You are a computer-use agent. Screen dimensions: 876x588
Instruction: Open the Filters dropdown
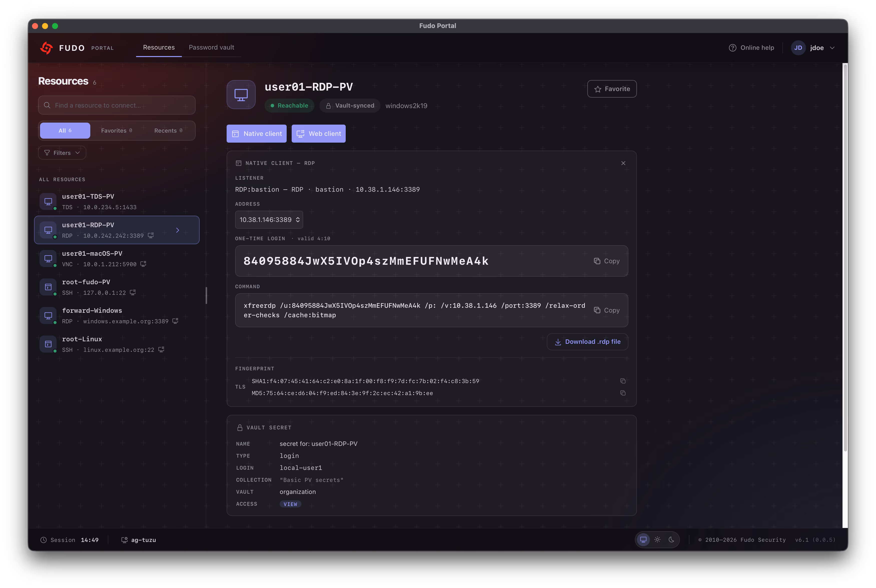click(62, 153)
